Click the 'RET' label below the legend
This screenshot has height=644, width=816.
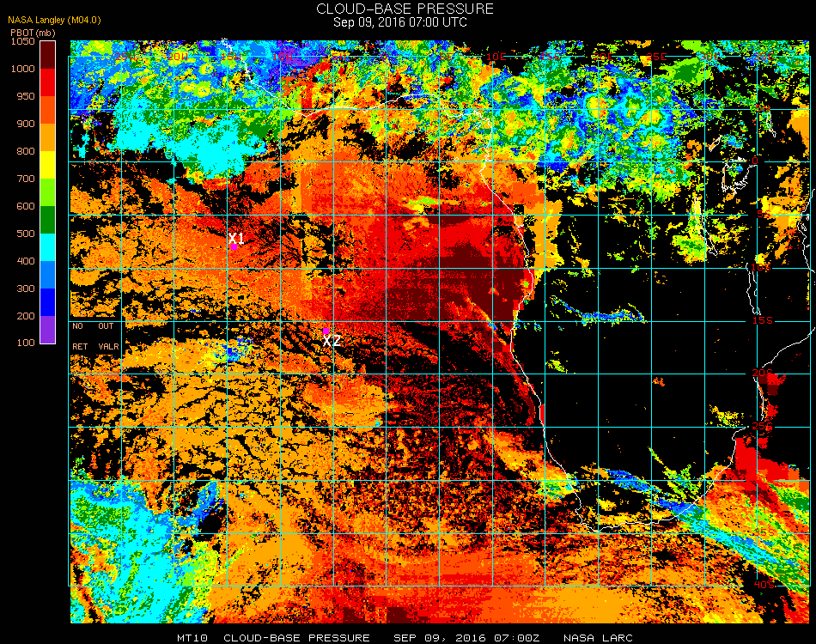tap(80, 346)
